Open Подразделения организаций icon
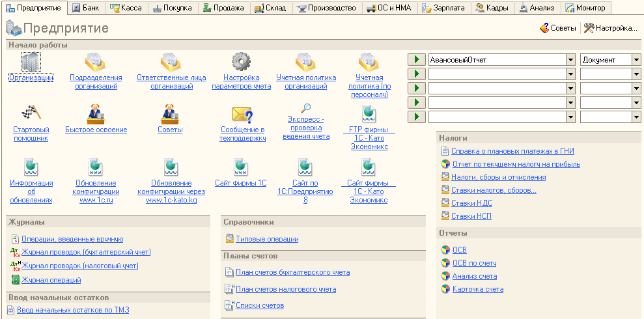The height and width of the screenshot is (319, 644). 96,62
